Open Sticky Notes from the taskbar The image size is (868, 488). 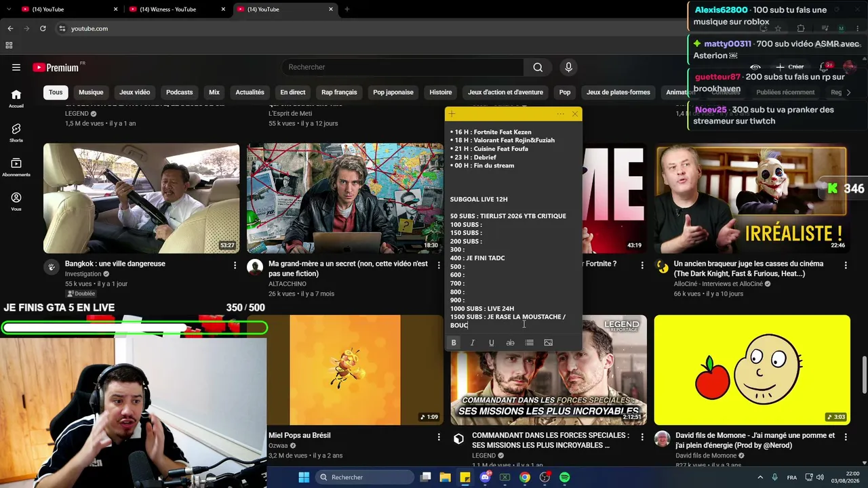(465, 477)
